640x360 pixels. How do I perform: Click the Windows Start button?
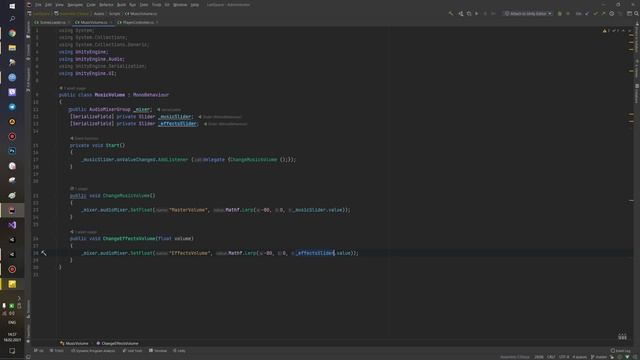pyautogui.click(x=12, y=6)
